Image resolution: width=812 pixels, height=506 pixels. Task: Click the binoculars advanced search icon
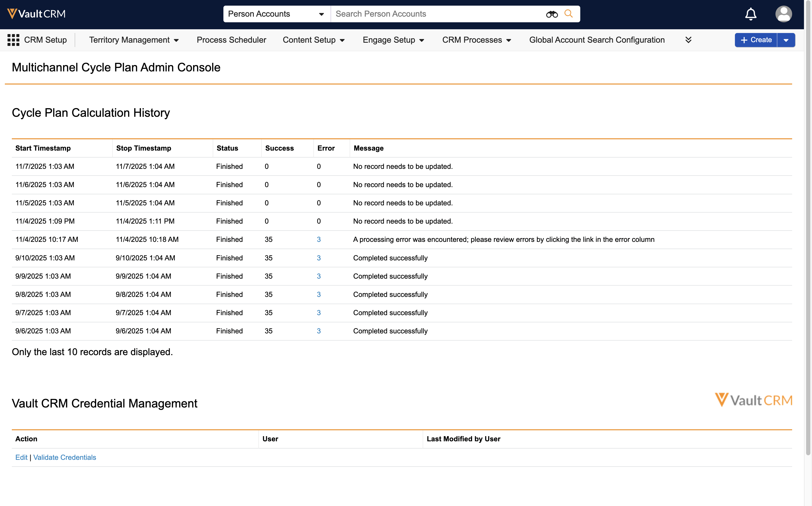pos(552,14)
